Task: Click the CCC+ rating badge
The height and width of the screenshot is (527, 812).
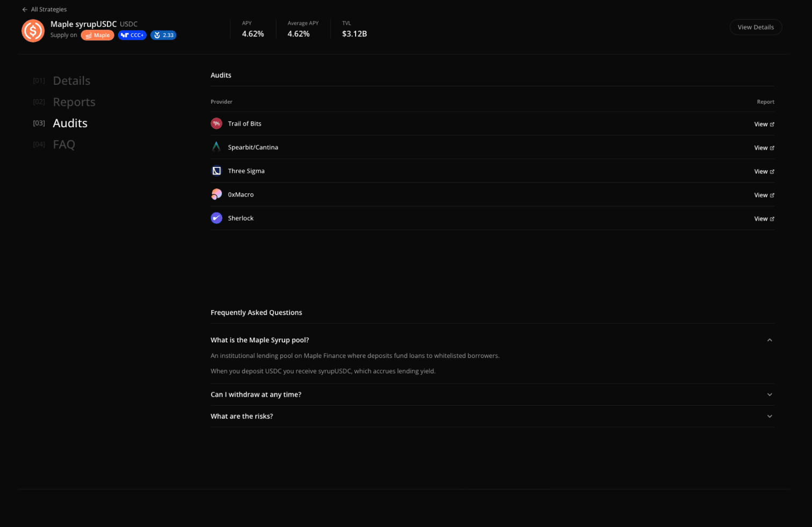Action: [x=132, y=35]
